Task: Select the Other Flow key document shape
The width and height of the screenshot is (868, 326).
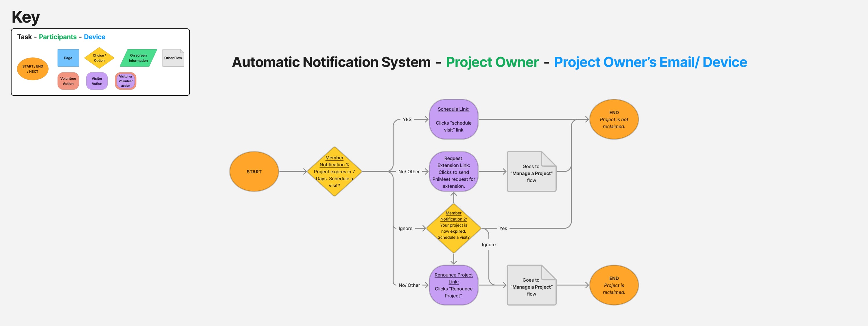Action: point(173,58)
